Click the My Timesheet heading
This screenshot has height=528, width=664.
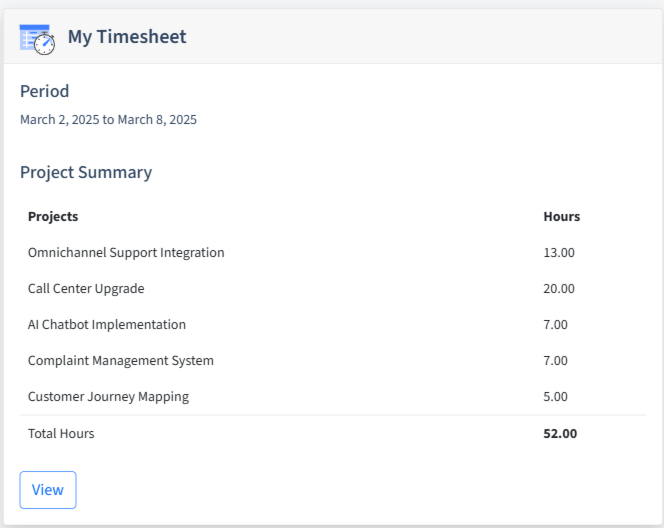point(127,36)
